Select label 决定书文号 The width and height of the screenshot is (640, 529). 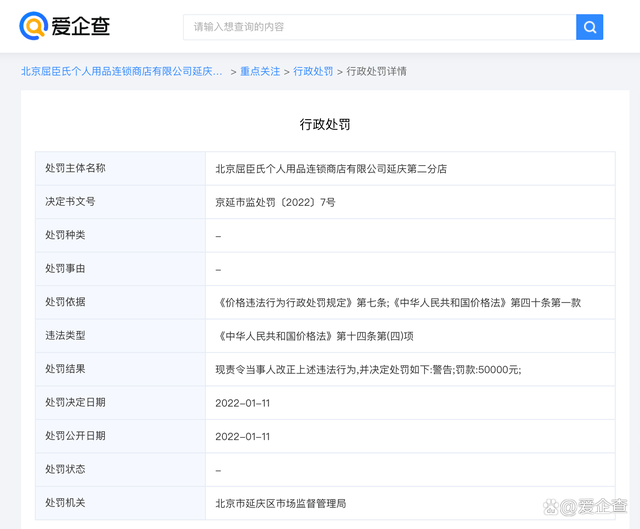pos(70,202)
